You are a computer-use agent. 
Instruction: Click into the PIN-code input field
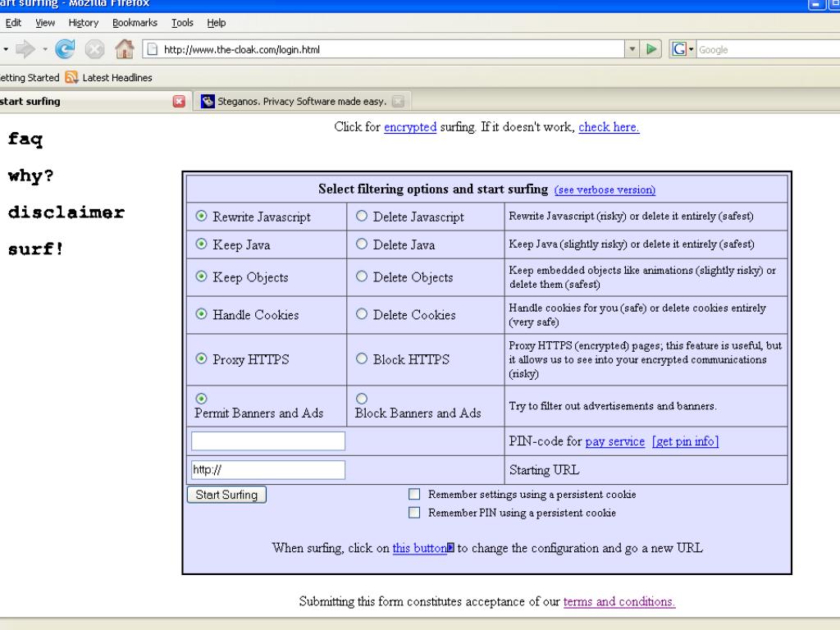click(x=268, y=441)
